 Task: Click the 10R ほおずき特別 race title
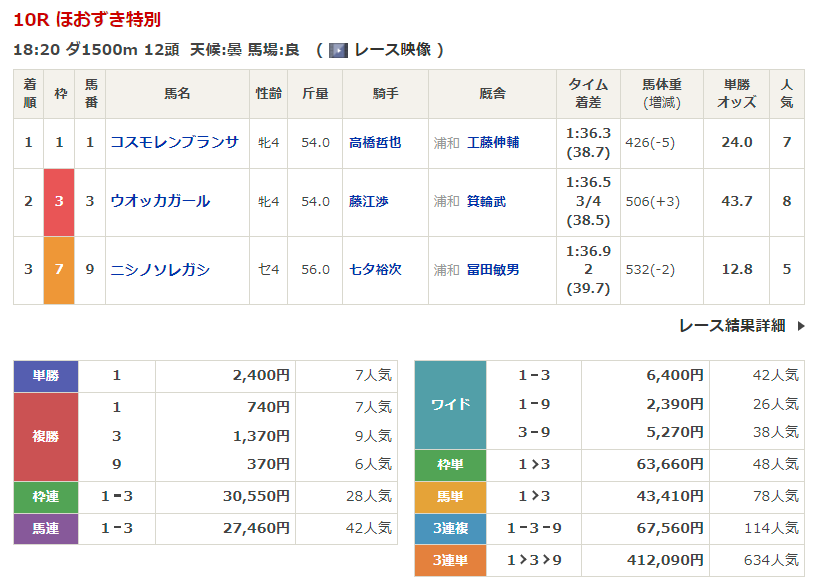pos(87,19)
